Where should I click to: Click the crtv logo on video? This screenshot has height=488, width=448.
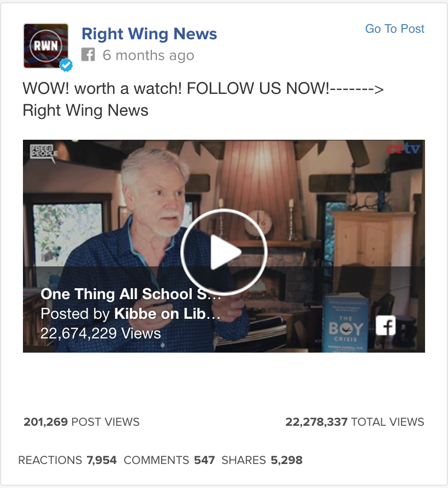pyautogui.click(x=403, y=149)
